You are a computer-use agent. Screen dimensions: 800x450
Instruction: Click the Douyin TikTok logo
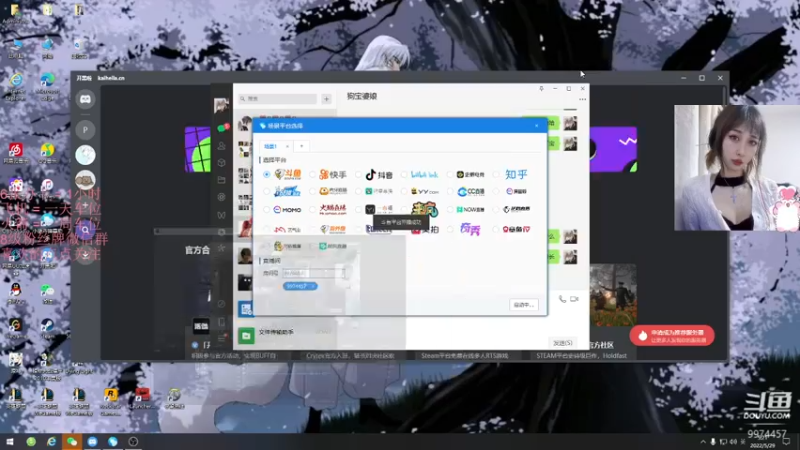click(x=379, y=174)
